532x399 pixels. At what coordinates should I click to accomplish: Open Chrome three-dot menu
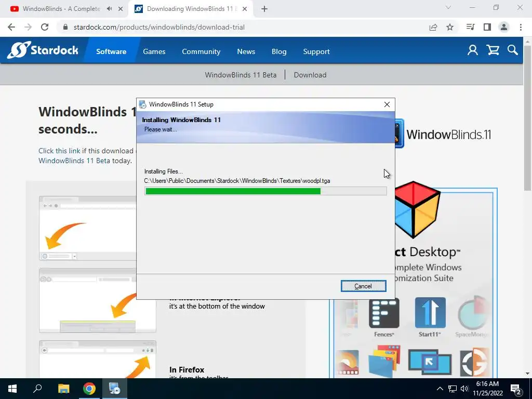(x=521, y=27)
